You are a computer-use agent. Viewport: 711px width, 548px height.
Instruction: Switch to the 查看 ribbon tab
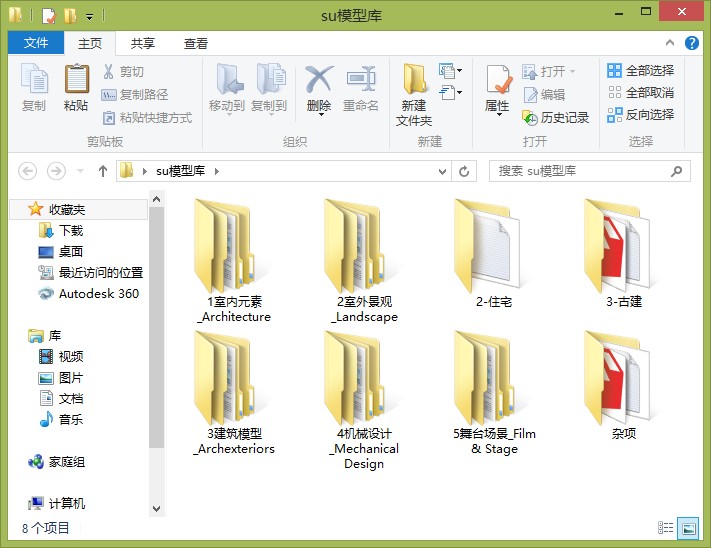196,44
